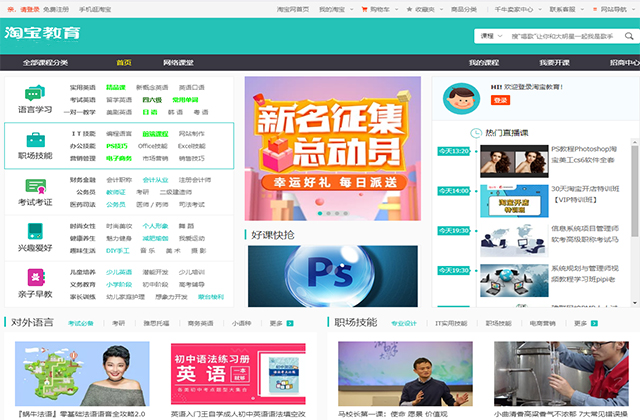Switch to the 考试必备 tab
640x420 pixels.
[x=80, y=323]
